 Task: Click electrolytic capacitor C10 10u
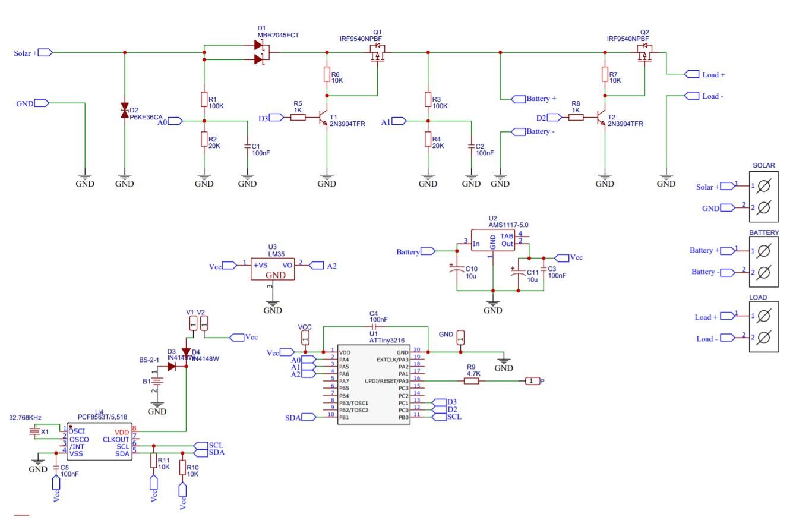pos(456,269)
